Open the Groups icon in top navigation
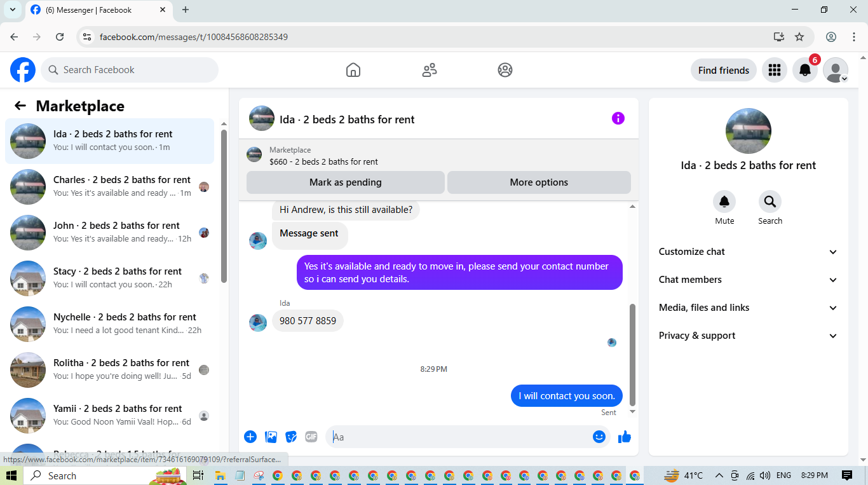This screenshot has width=868, height=485. pyautogui.click(x=505, y=70)
